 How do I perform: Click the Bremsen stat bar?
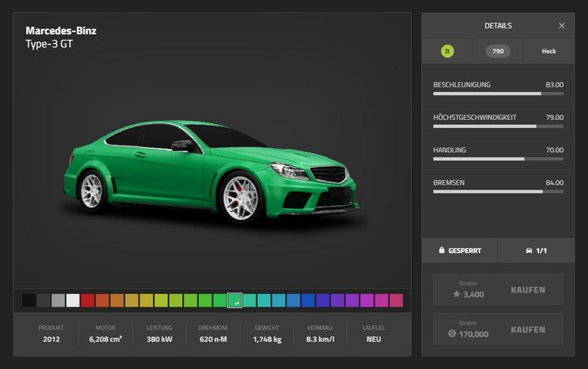pos(498,191)
